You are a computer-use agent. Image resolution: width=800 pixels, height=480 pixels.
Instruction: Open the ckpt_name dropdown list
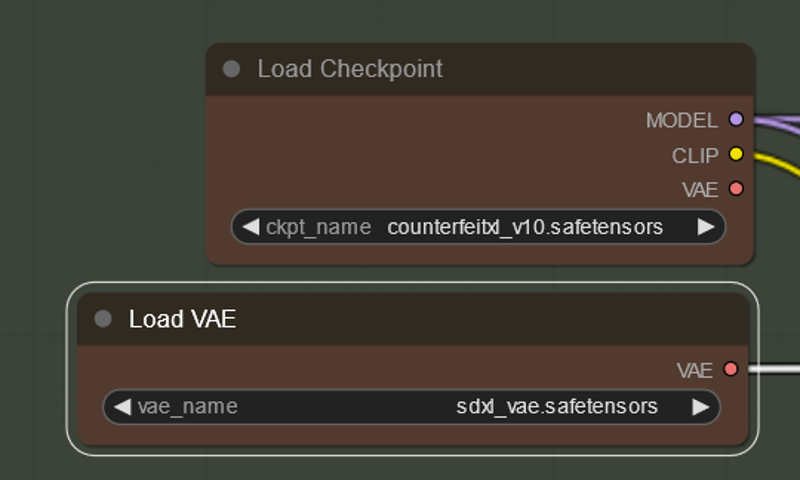pyautogui.click(x=478, y=226)
